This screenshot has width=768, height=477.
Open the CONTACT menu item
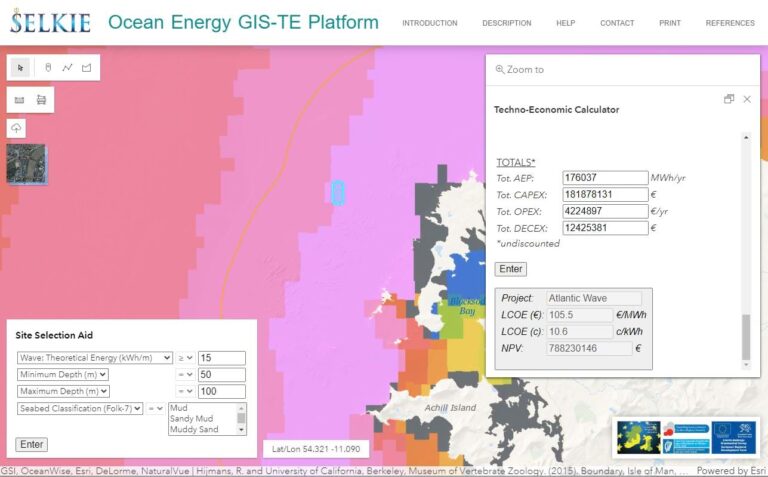click(617, 23)
